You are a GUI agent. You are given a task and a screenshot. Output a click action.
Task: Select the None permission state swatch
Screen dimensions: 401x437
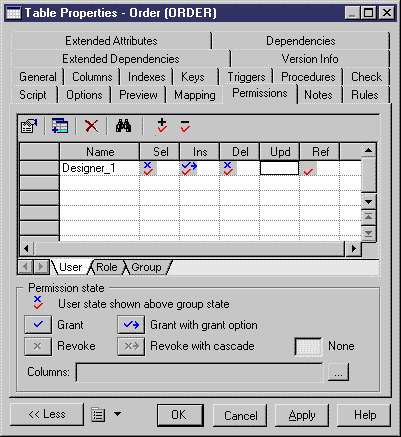[x=309, y=346]
